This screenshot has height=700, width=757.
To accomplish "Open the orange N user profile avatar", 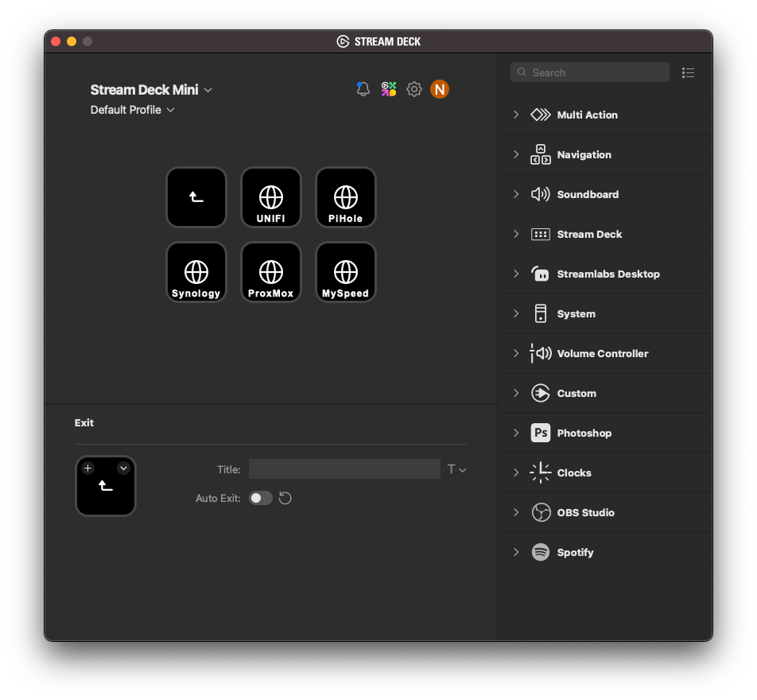I will (440, 89).
